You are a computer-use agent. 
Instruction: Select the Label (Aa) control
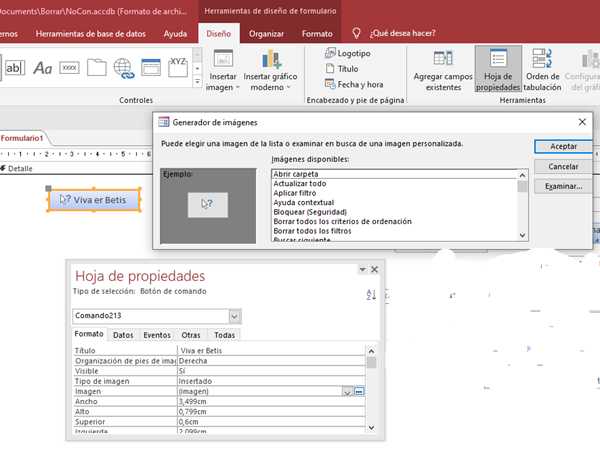[x=43, y=68]
